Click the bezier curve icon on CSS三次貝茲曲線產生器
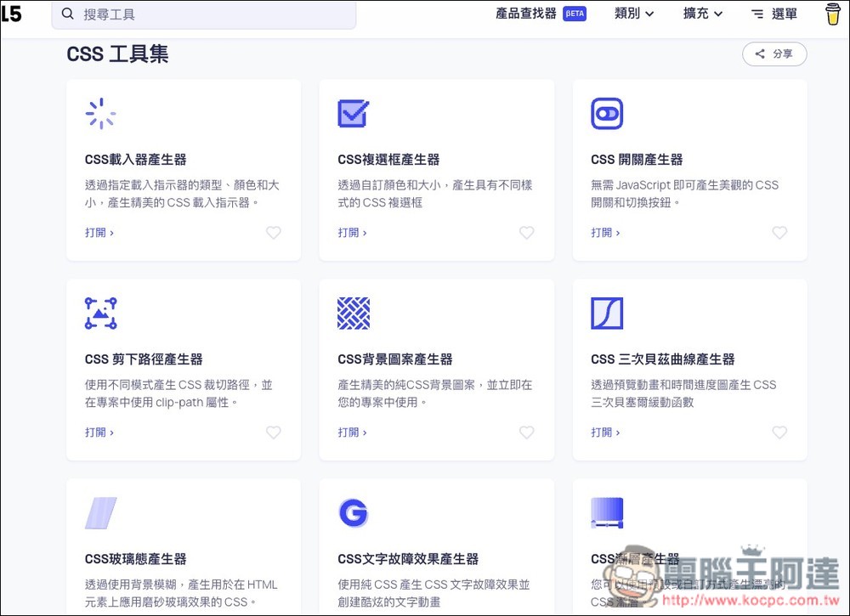Image resolution: width=850 pixels, height=616 pixels. [x=607, y=312]
